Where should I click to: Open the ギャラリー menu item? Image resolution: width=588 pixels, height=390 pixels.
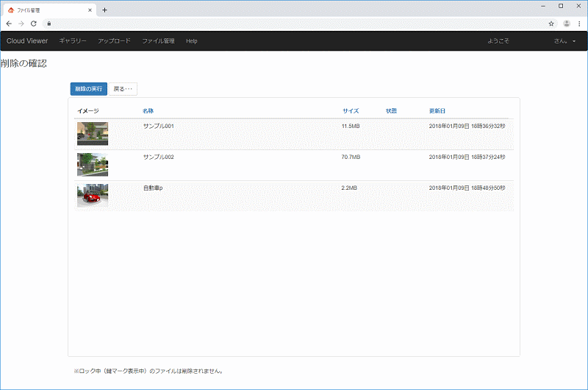73,41
